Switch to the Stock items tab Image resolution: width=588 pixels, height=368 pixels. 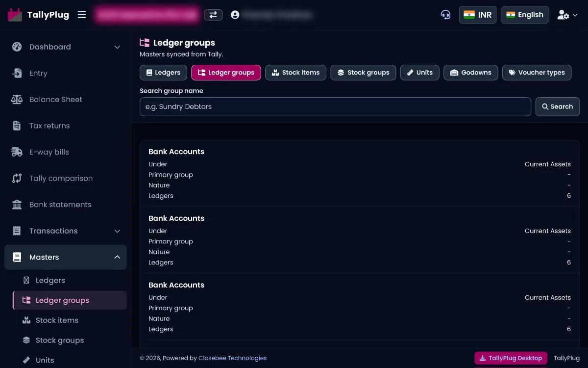(x=295, y=73)
